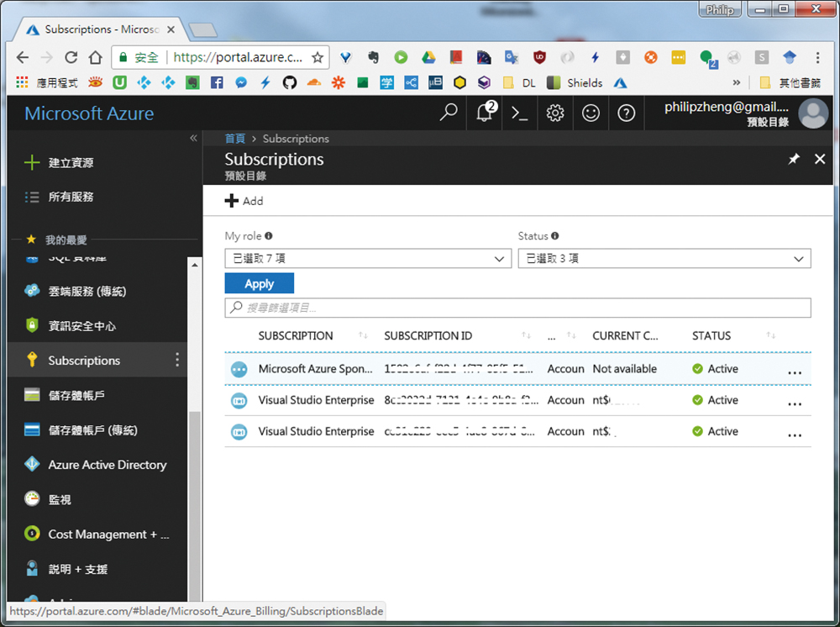Click the sidebar scrollbar up arrow

(195, 265)
